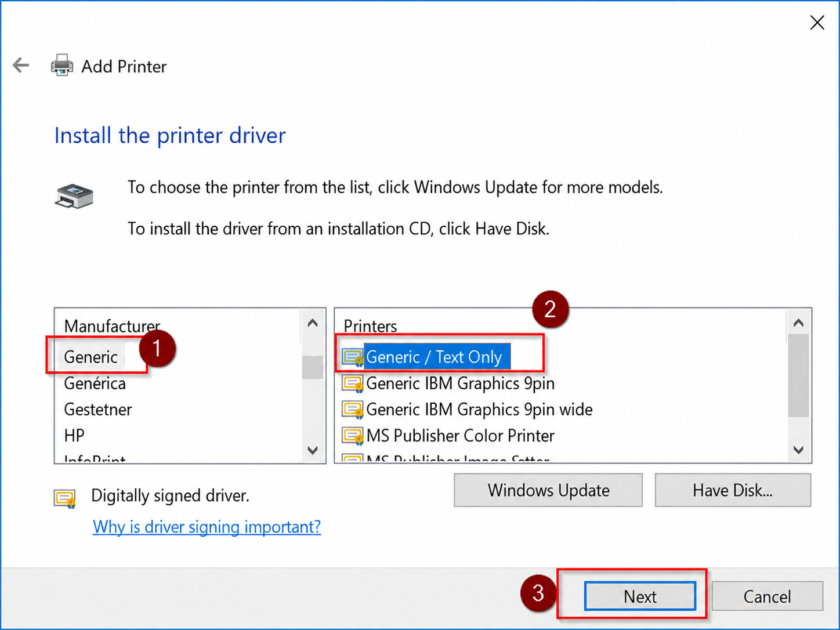Image resolution: width=840 pixels, height=630 pixels.
Task: Cancel the Add Printer wizard
Action: pyautogui.click(x=767, y=596)
